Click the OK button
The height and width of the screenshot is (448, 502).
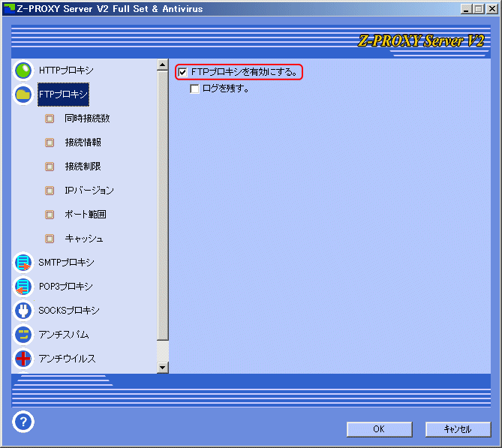[x=380, y=429]
